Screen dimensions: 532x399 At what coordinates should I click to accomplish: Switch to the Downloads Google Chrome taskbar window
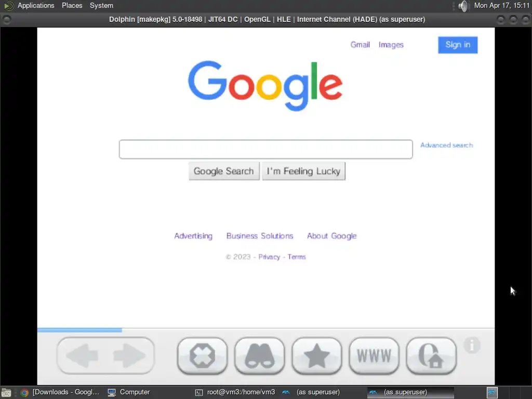pyautogui.click(x=60, y=392)
